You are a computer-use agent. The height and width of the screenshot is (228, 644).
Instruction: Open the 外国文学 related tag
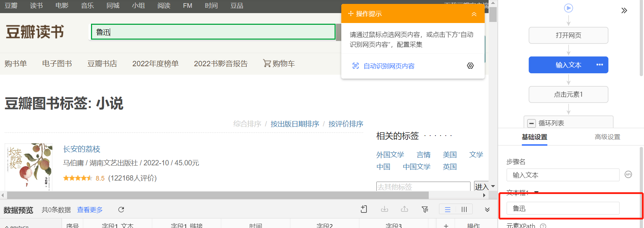(390, 155)
